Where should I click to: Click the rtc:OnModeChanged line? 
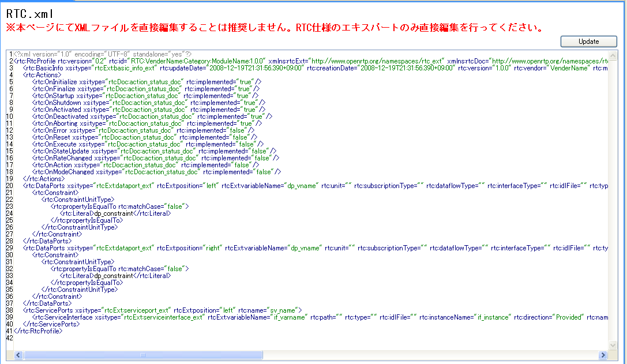(157, 172)
